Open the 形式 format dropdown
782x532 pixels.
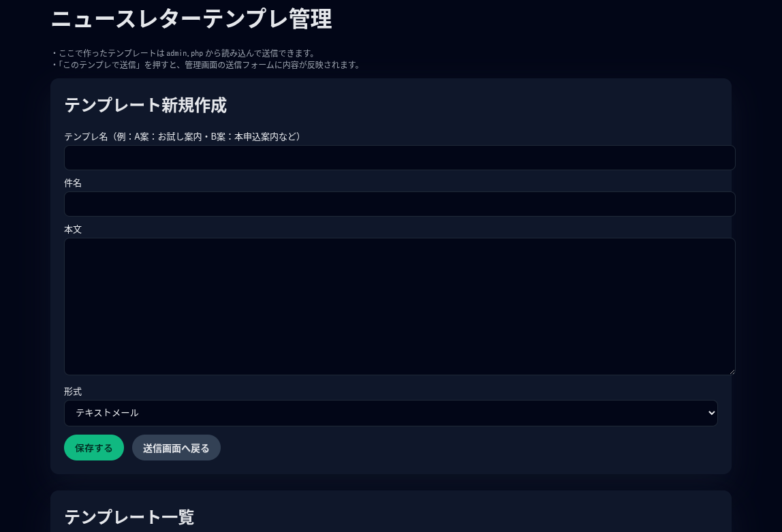point(390,413)
